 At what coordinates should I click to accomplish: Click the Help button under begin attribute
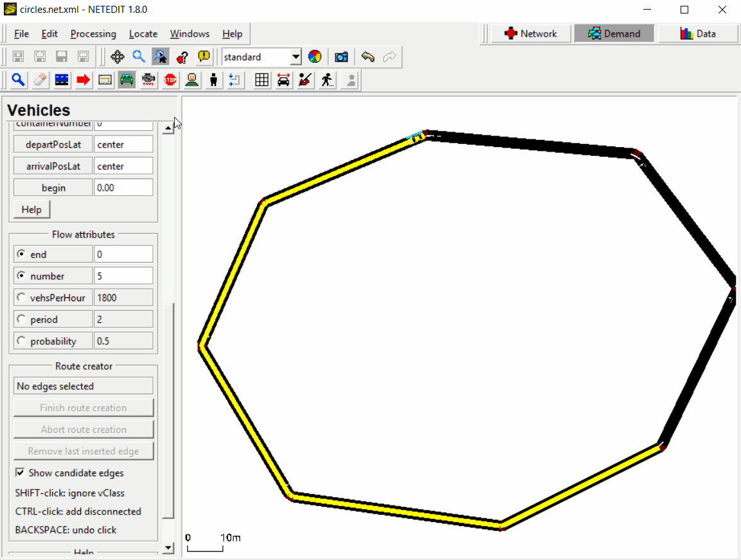(x=31, y=209)
